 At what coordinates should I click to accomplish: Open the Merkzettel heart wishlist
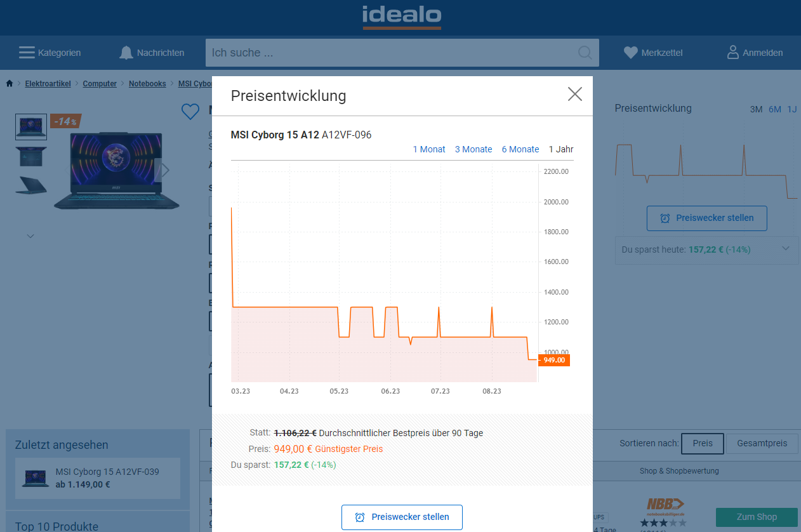point(630,53)
